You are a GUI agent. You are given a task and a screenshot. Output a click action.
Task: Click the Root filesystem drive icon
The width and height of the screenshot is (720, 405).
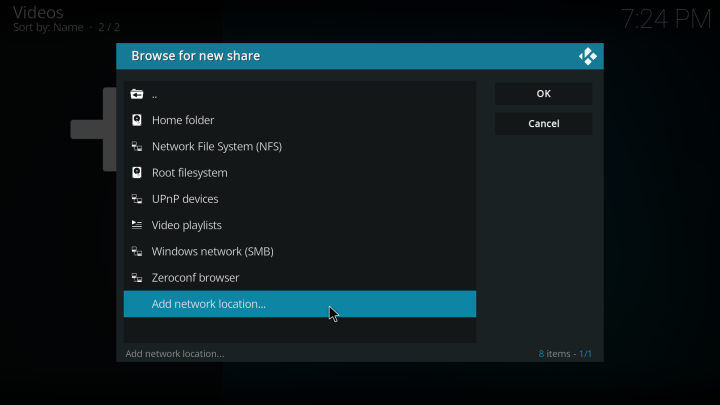(137, 173)
